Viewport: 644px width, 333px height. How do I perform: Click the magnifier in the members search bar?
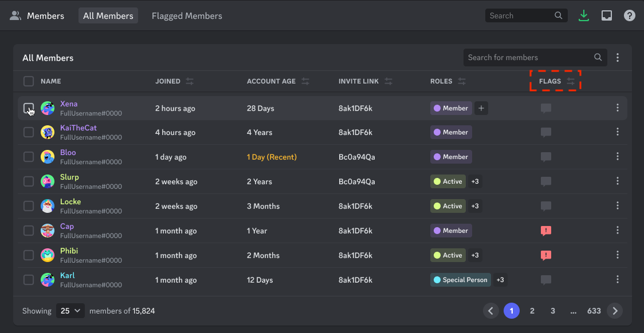tap(598, 57)
